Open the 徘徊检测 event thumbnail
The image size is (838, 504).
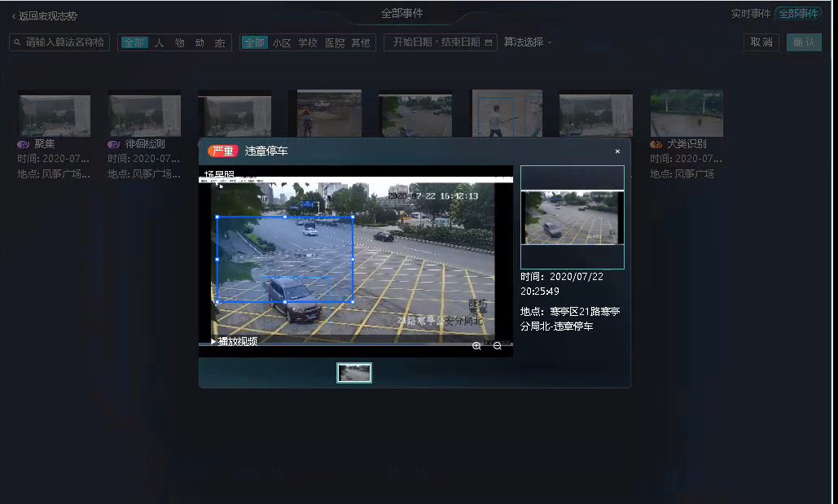(144, 116)
